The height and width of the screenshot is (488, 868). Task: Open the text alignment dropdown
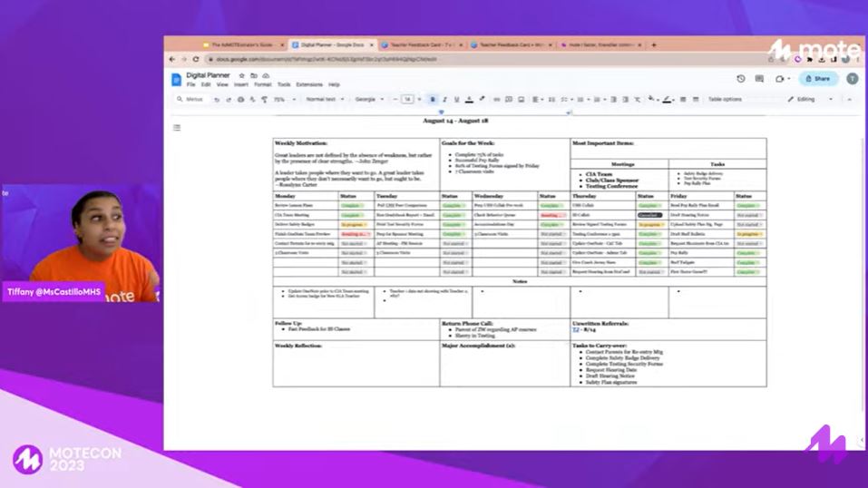538,100
